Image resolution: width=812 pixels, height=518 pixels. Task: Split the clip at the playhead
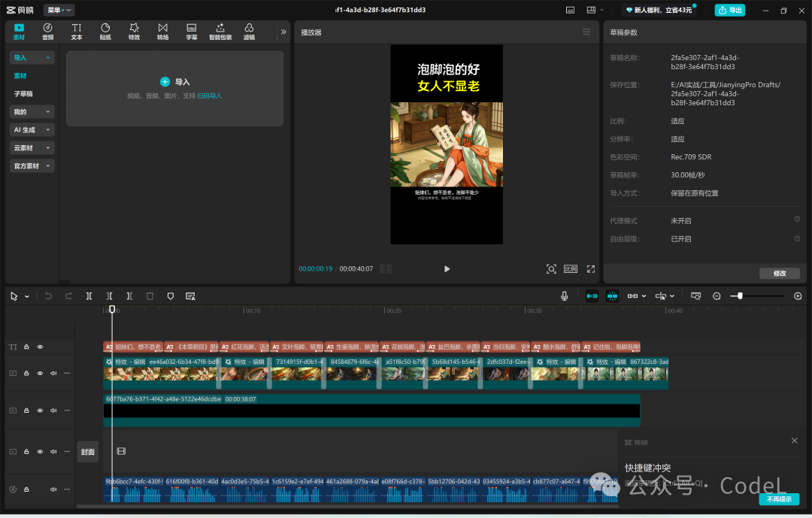[x=89, y=296]
